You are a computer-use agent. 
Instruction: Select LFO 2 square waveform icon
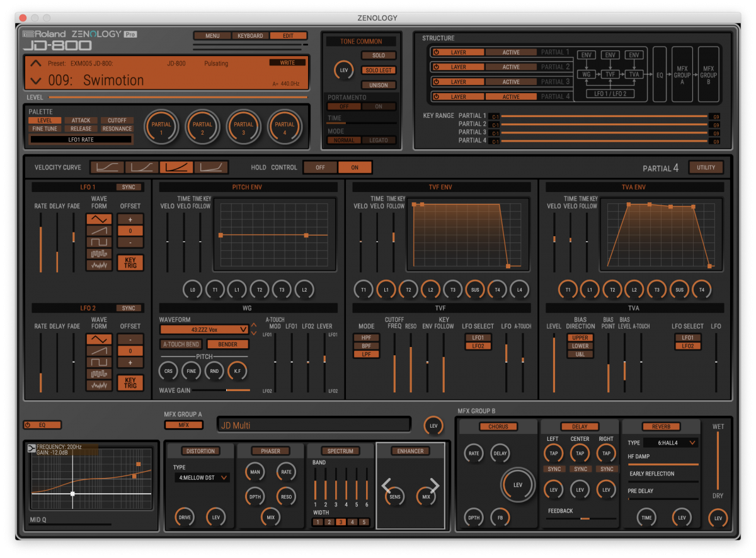click(x=100, y=363)
